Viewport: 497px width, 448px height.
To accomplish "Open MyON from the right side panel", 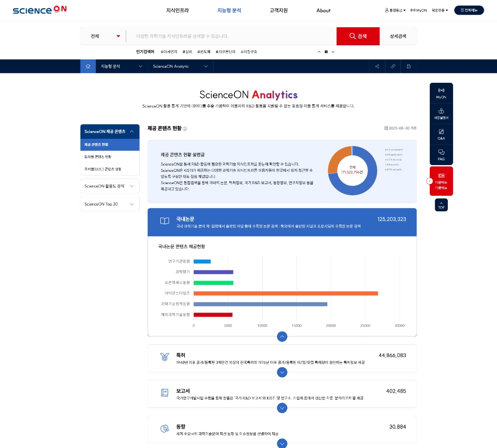I will tap(441, 93).
